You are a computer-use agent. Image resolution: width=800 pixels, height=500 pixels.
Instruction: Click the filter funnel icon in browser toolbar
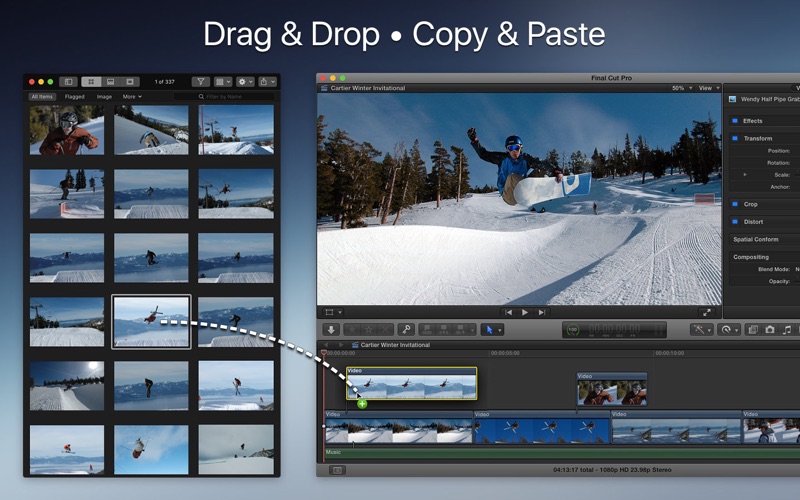click(x=200, y=81)
